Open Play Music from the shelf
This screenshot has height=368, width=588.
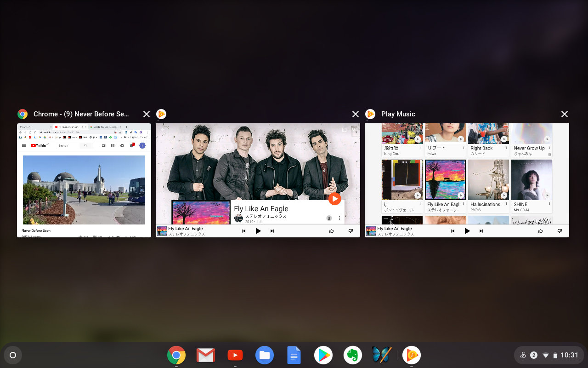(411, 355)
